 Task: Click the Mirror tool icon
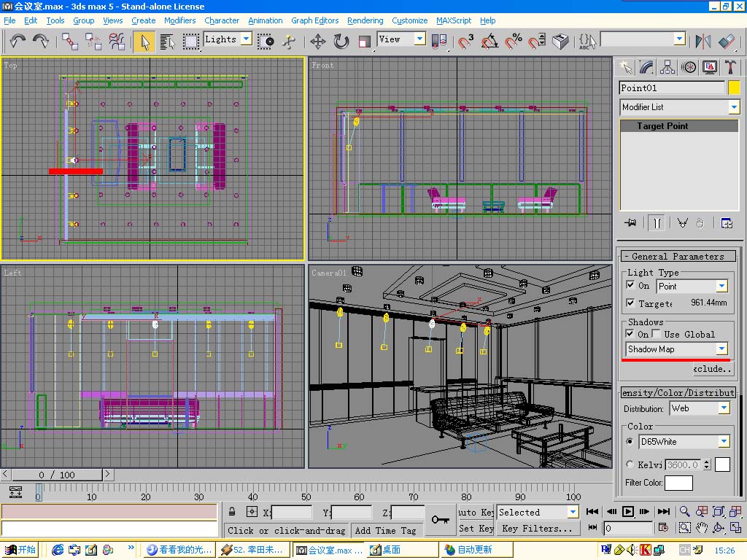coord(703,41)
